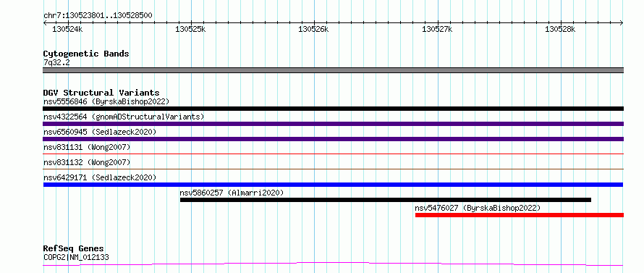Click the 130526k ruler position

(x=314, y=29)
